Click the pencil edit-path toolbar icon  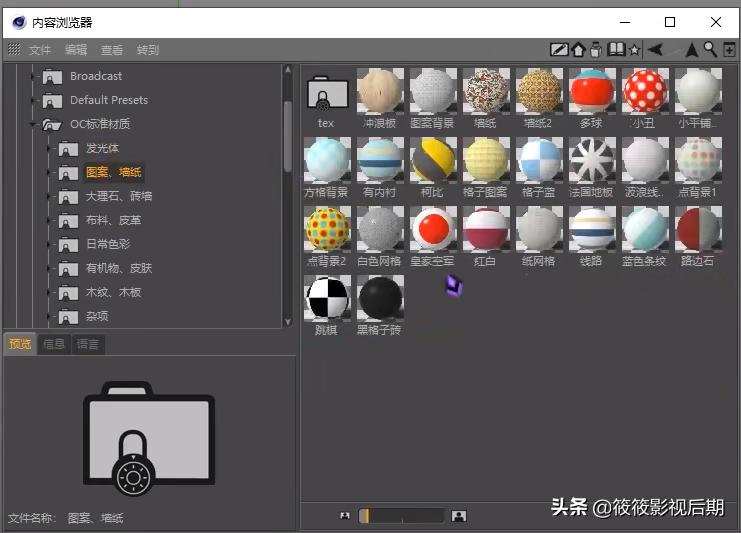(x=559, y=49)
